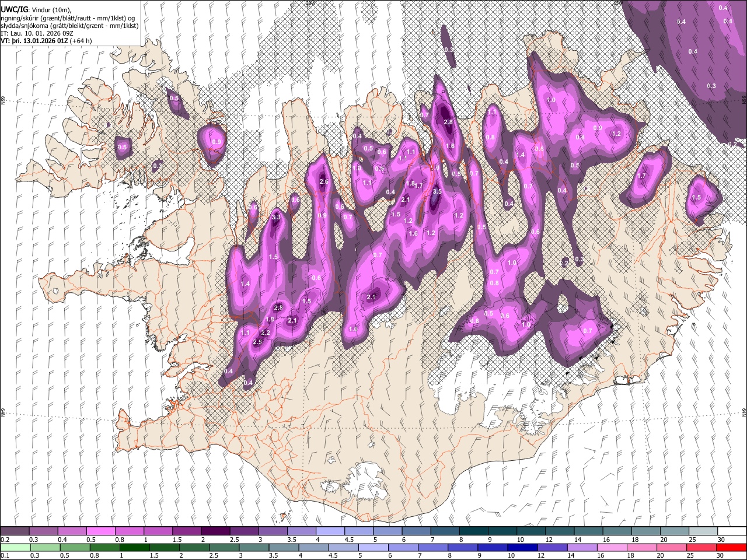The height and width of the screenshot is (560, 747).
Task: Click snow-scale swatch between 0.3 and 0.4
Action: tap(44, 531)
